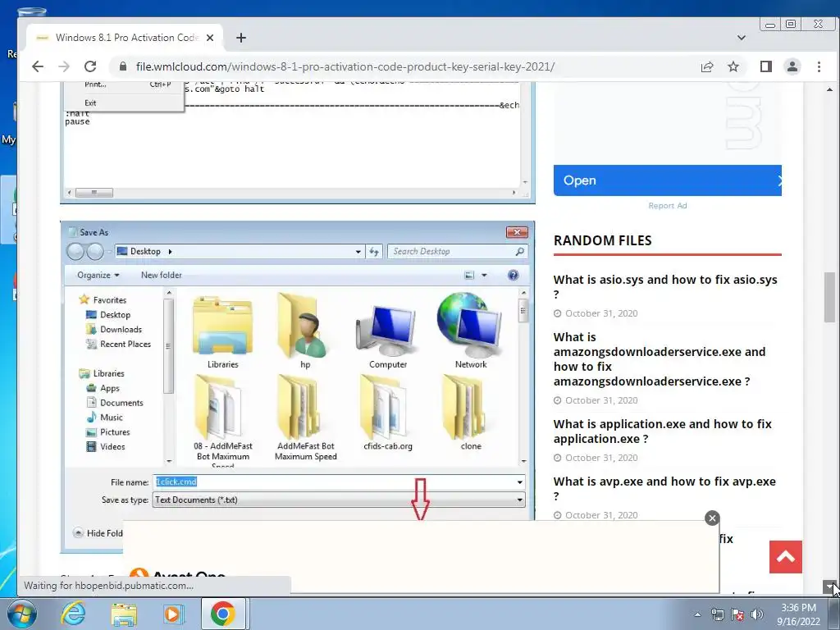The image size is (840, 630).
Task: Click the notepad horizontal scrollbar thumb
Action: [94, 193]
